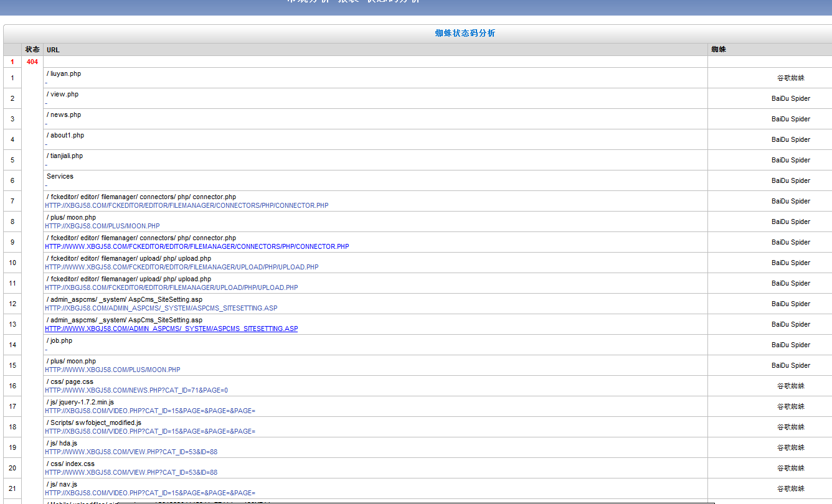Open the WWW.XBGJ58.COM connector.php link in row 9
The image size is (832, 504).
(197, 247)
